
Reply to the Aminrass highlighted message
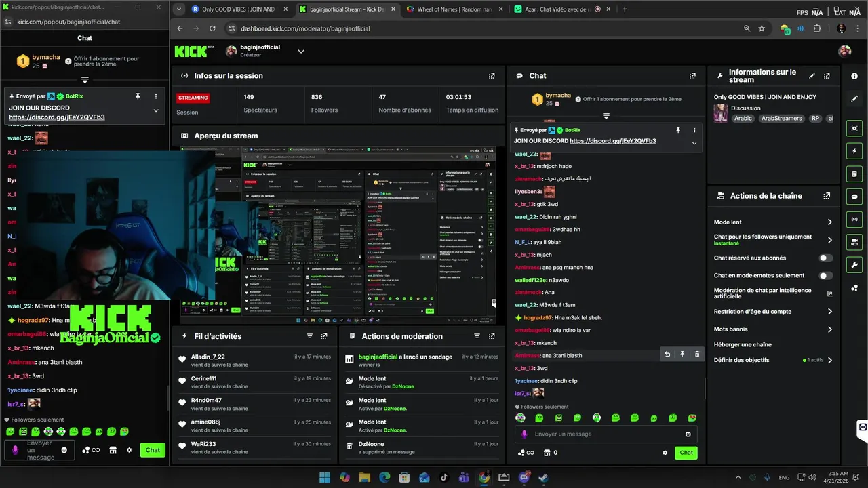[667, 354]
